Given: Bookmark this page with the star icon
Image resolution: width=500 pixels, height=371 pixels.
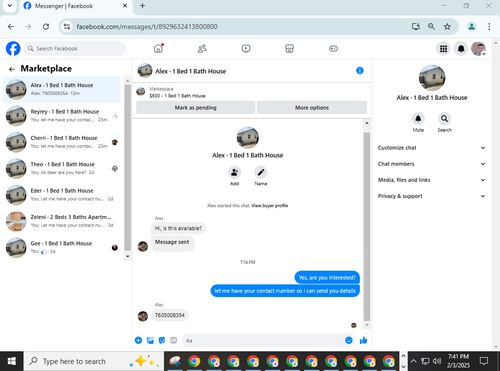Looking at the screenshot, I should click(447, 26).
